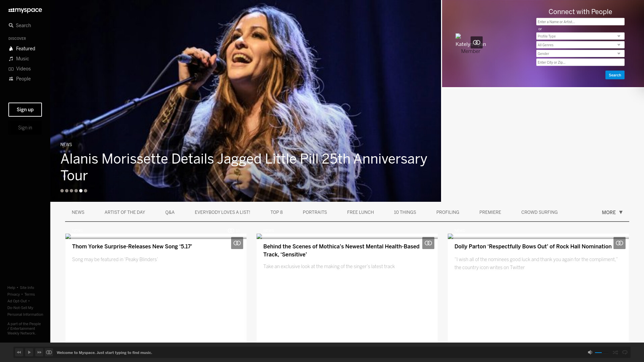Select the second carousel dot
The height and width of the screenshot is (362, 644).
coord(67,191)
